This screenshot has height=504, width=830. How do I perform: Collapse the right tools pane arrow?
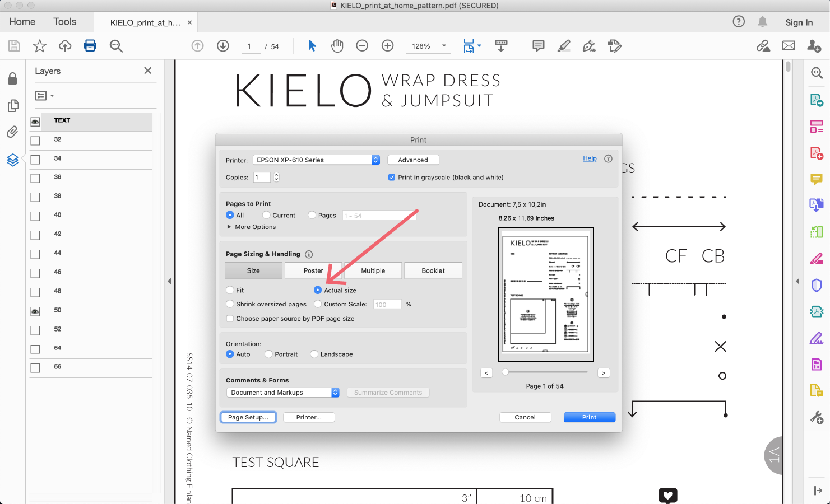click(797, 281)
